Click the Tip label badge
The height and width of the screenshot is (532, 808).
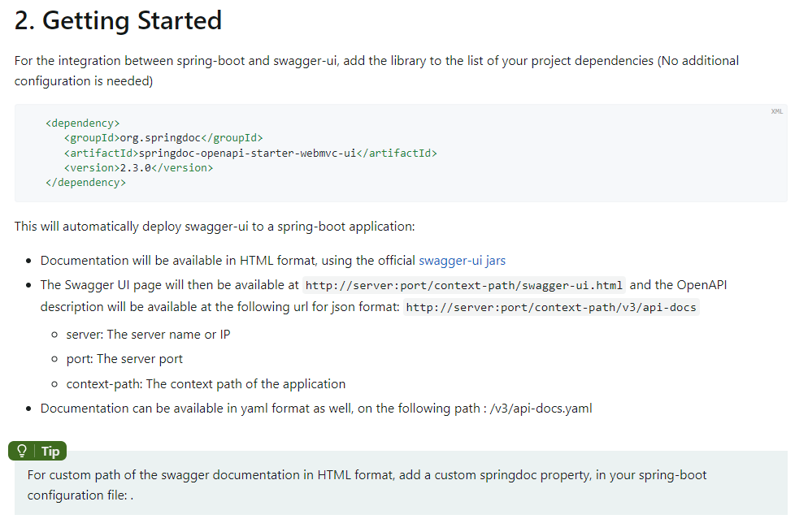(x=37, y=451)
